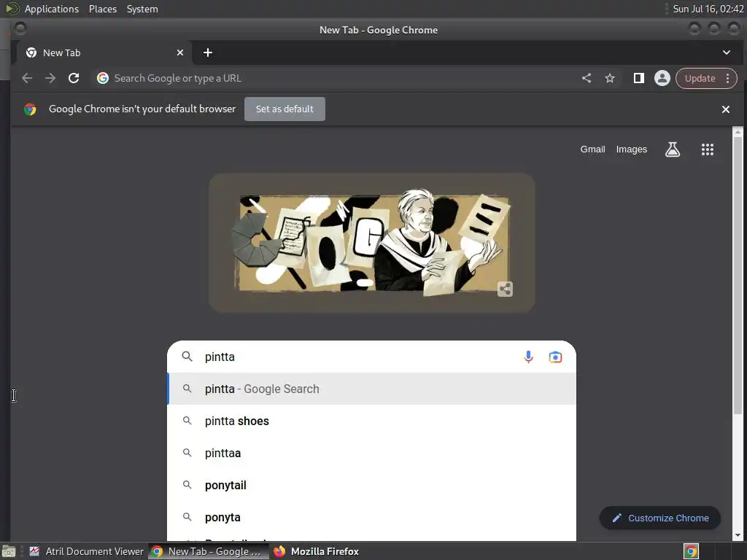747x560 pixels.
Task: Click the Google Doodle image
Action: (372, 244)
